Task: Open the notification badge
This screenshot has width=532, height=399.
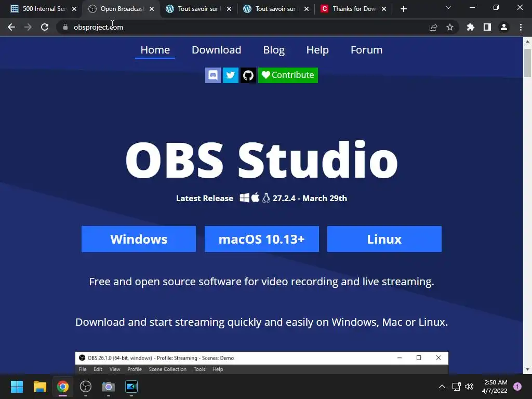Action: 517,387
